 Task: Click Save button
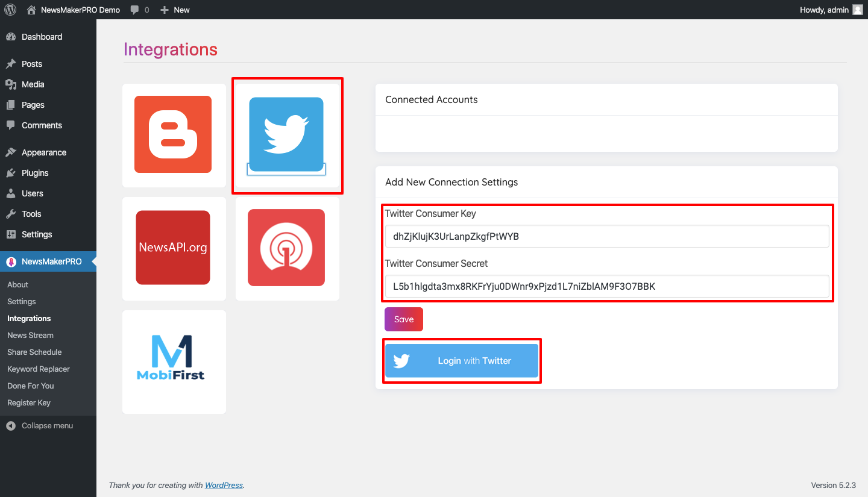pyautogui.click(x=404, y=319)
